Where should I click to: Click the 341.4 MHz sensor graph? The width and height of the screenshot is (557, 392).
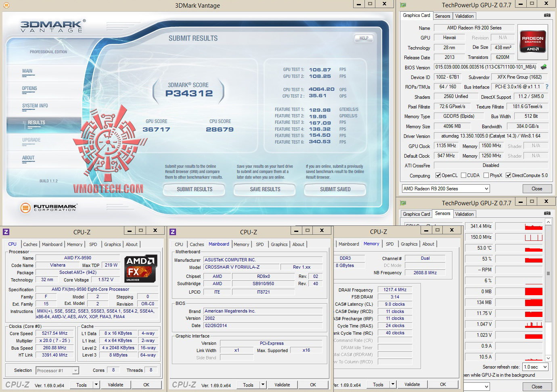[x=519, y=226]
